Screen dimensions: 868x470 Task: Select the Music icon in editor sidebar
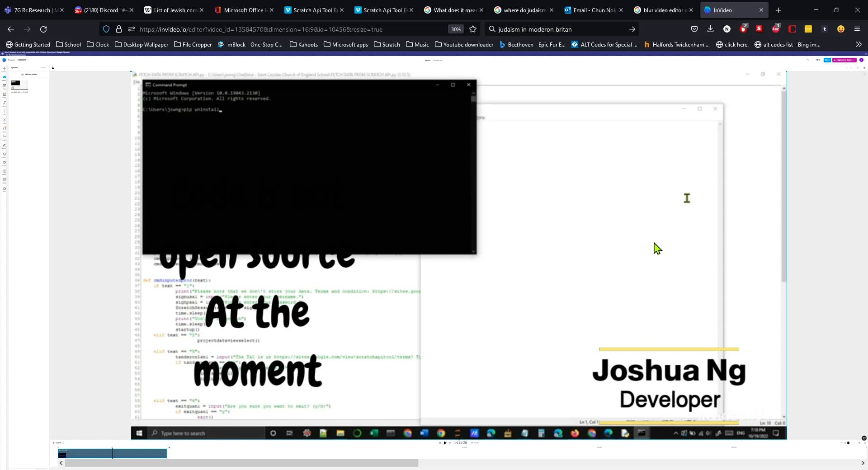[x=4, y=103]
